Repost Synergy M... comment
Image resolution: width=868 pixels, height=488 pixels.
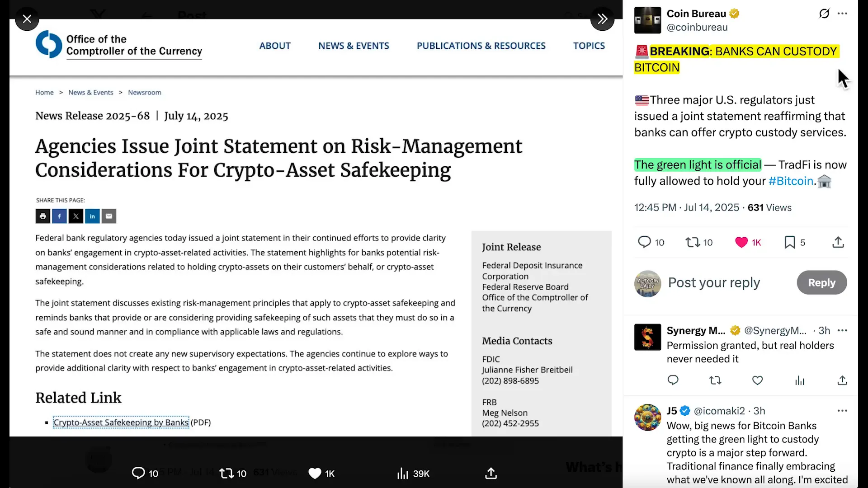click(715, 380)
